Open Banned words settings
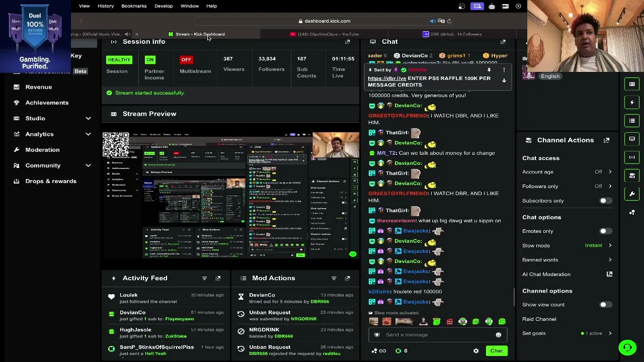The image size is (644, 362). coord(567,260)
